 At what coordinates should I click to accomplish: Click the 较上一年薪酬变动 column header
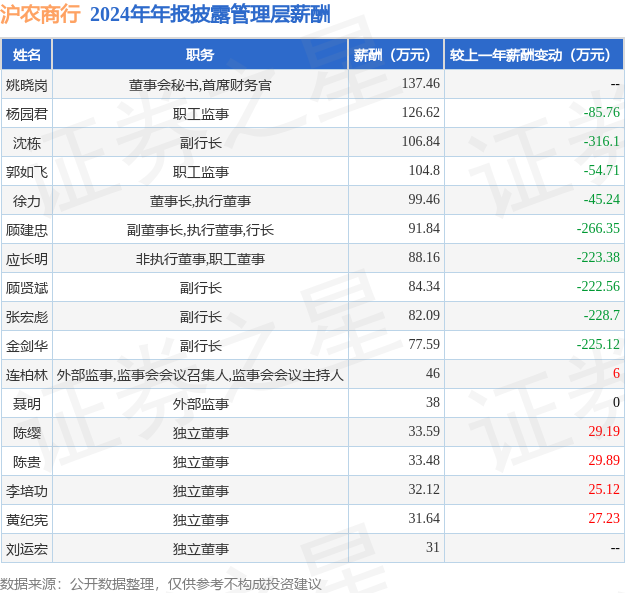point(534,55)
